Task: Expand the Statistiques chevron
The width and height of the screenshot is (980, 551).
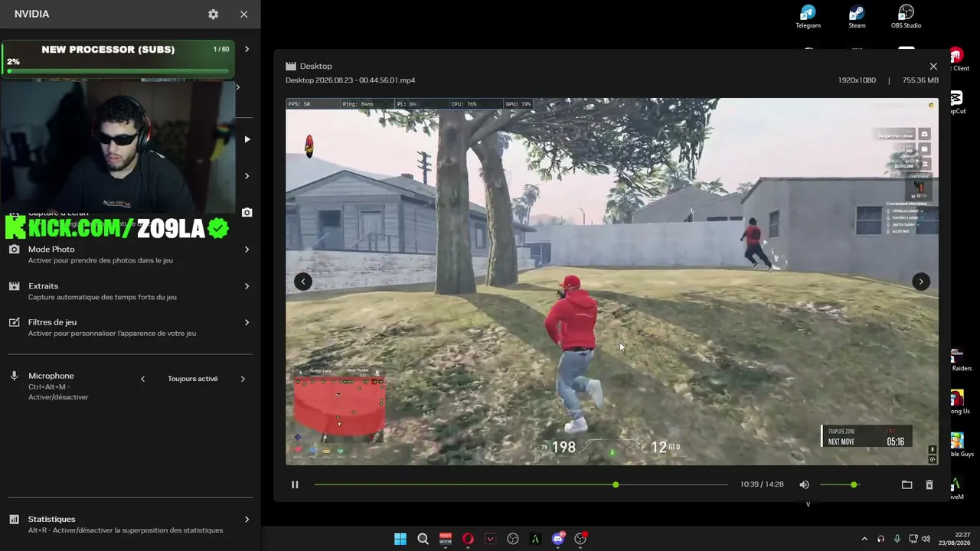Action: [247, 520]
